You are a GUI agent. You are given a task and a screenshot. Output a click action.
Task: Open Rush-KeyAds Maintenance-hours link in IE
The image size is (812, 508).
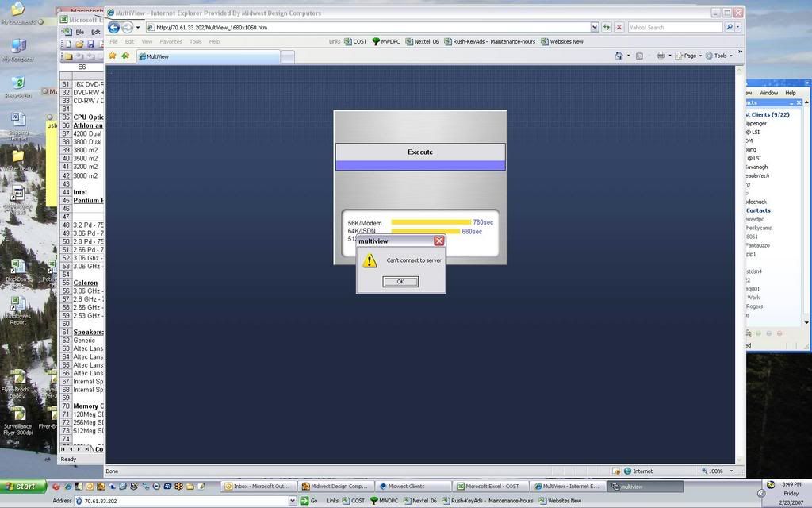click(x=490, y=41)
